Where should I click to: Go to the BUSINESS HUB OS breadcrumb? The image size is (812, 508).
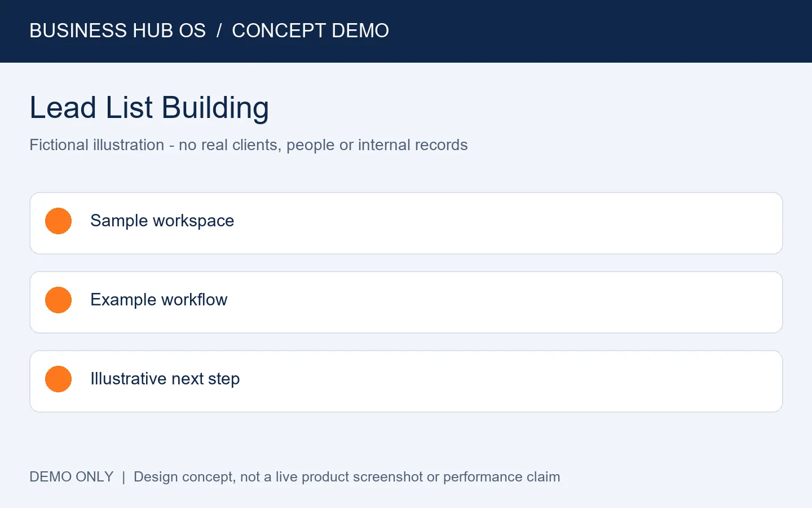117,30
